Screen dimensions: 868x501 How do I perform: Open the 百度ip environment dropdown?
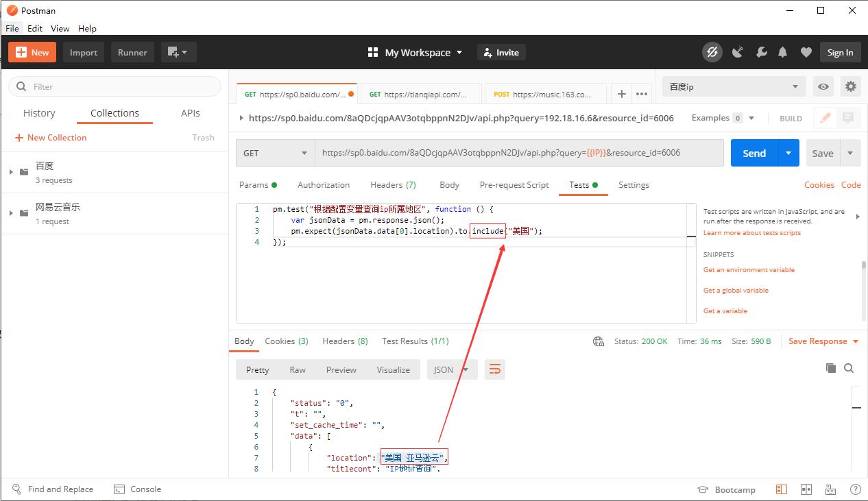click(x=734, y=86)
